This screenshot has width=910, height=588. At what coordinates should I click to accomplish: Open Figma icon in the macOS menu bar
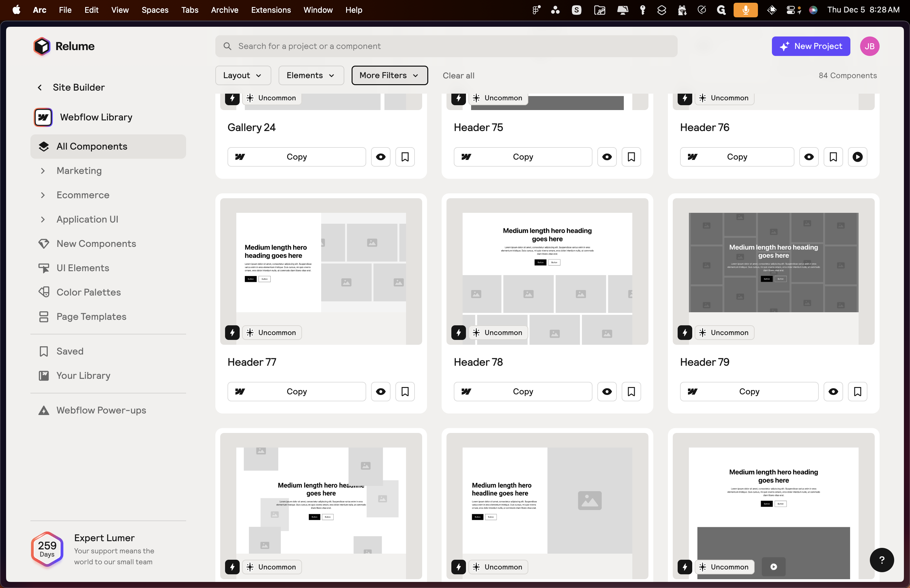[x=536, y=10]
